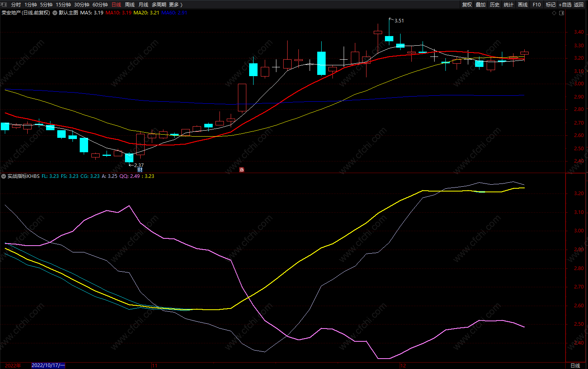Click the 财 financial marker icon

point(140,170)
